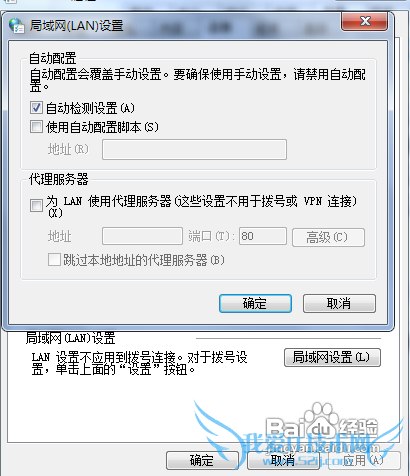Uncheck the 自动检测设置(A) checkbox
The width and height of the screenshot is (410, 476).
click(36, 108)
